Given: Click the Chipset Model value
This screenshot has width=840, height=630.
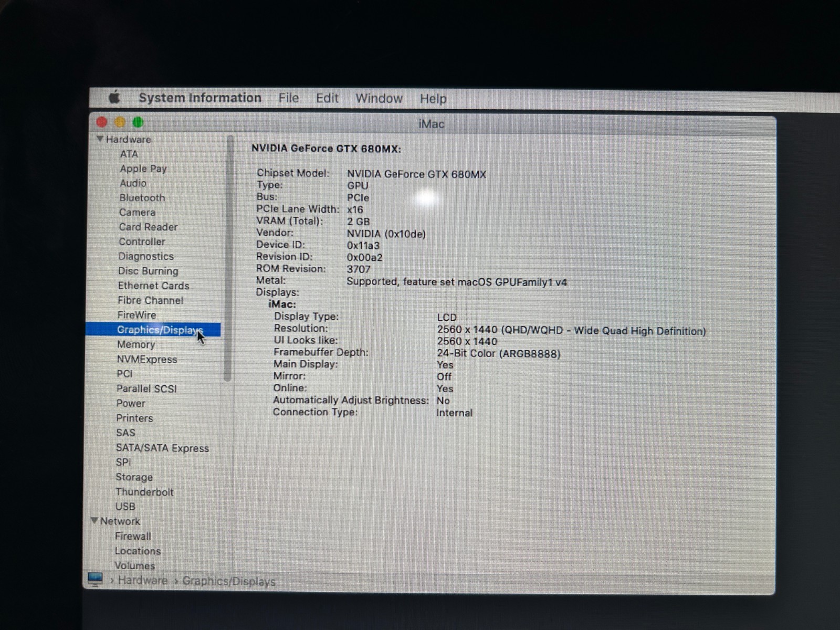Looking at the screenshot, I should coord(416,174).
